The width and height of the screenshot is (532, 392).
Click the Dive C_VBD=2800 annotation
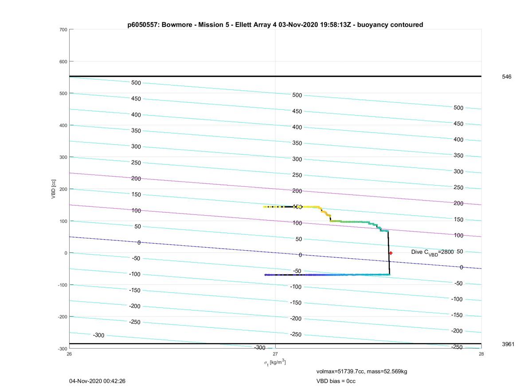(432, 252)
